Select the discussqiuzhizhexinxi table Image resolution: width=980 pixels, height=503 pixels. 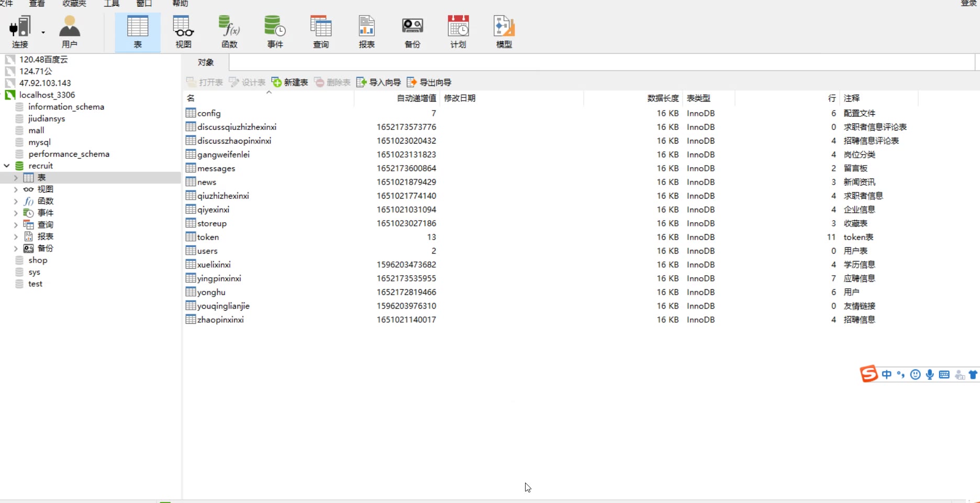(237, 127)
